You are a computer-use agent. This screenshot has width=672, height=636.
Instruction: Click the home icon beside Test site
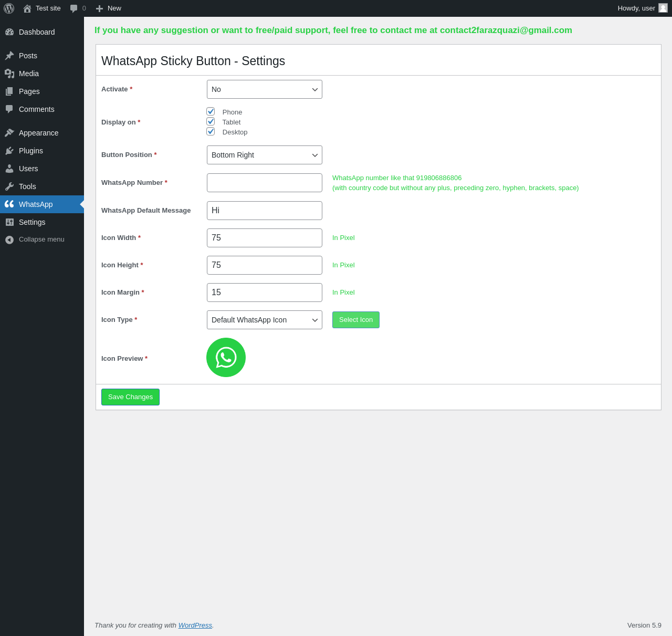[x=27, y=8]
